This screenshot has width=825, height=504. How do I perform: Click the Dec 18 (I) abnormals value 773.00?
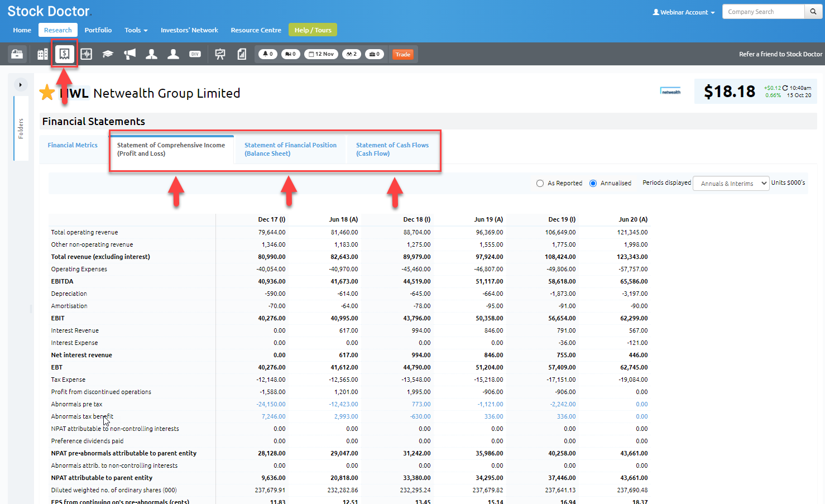point(421,404)
